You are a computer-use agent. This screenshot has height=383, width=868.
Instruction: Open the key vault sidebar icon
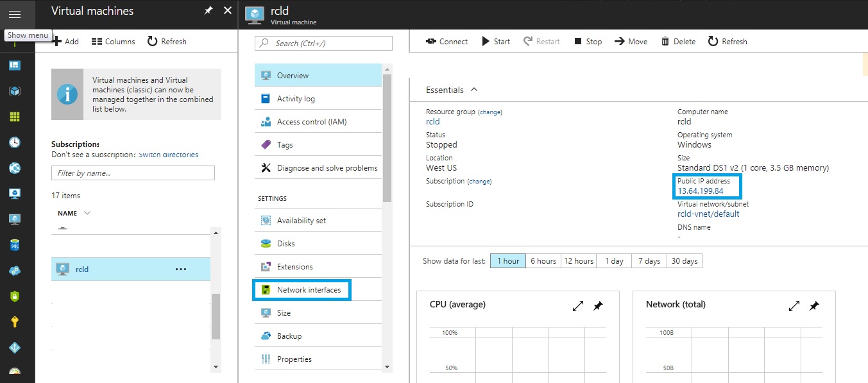(14, 322)
